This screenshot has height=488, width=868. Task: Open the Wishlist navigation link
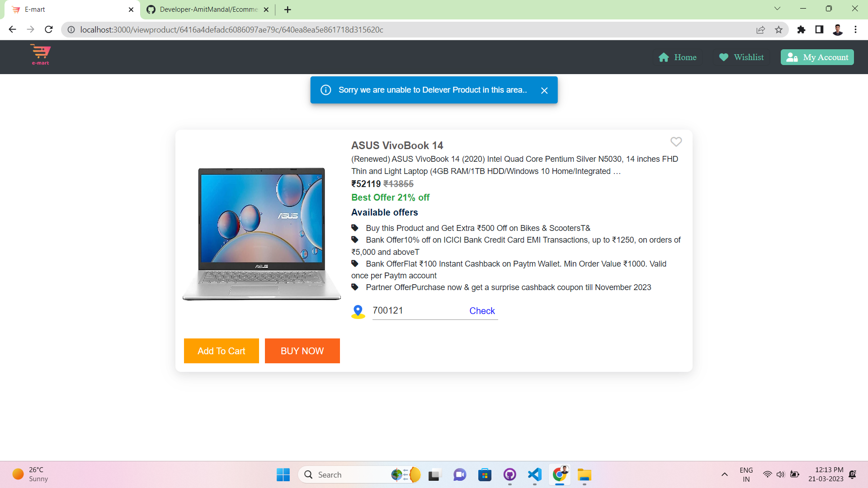point(741,57)
